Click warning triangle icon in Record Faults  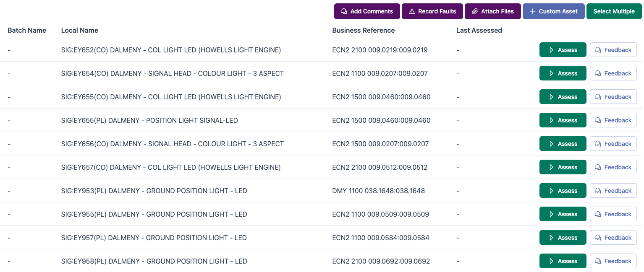coord(412,11)
